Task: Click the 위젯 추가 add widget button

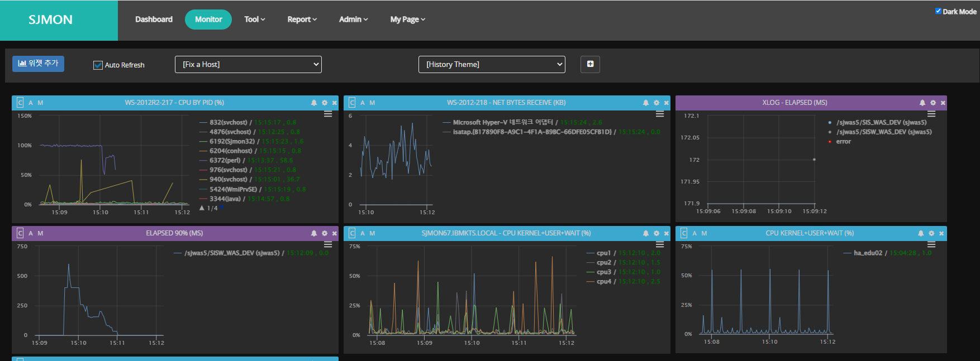Action: 38,64
